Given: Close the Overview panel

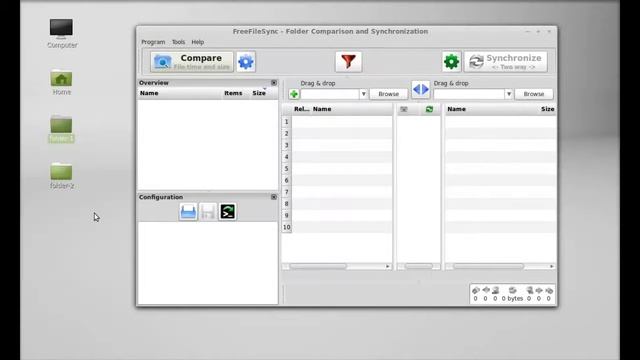Looking at the screenshot, I should coord(274,83).
